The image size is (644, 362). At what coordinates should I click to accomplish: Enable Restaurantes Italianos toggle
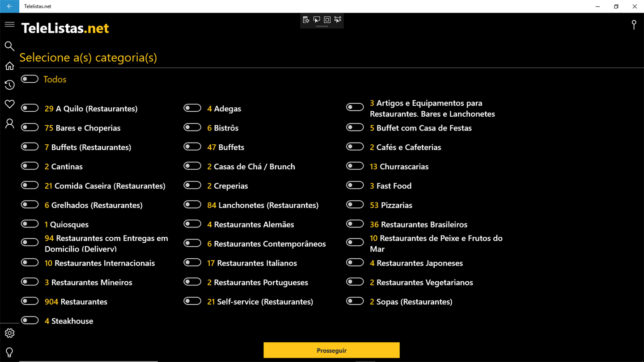tap(192, 262)
